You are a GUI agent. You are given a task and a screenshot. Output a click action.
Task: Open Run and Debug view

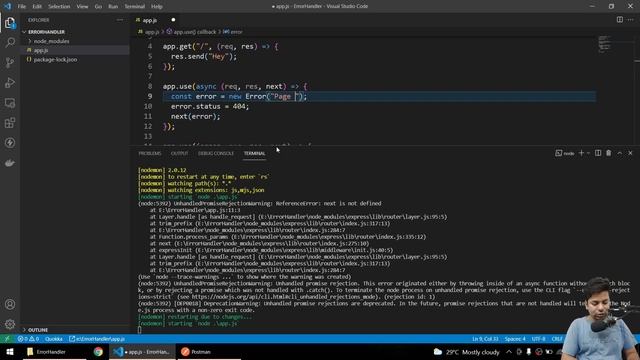10,82
